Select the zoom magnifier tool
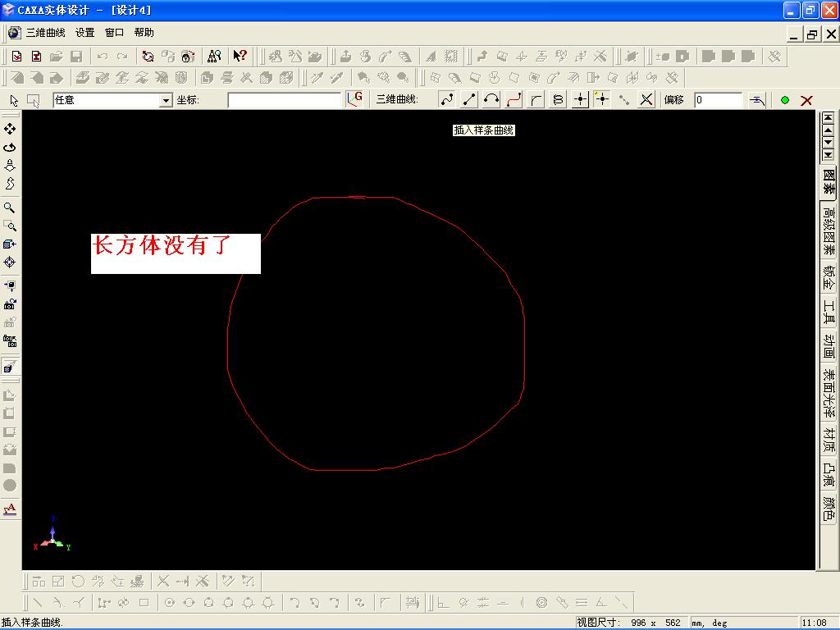This screenshot has width=840, height=630. click(10, 208)
